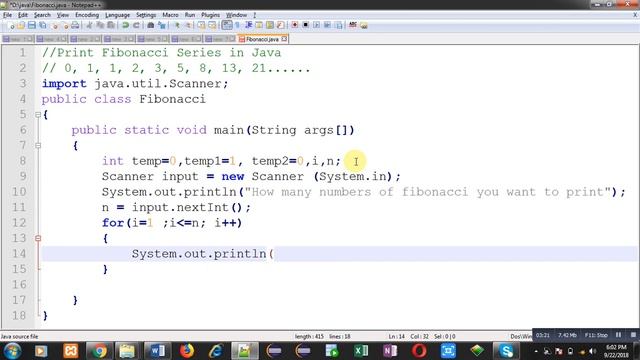Viewport: 640px width, 360px height.
Task: Click the taskbar clock showing 6:02 PM
Action: click(616, 351)
